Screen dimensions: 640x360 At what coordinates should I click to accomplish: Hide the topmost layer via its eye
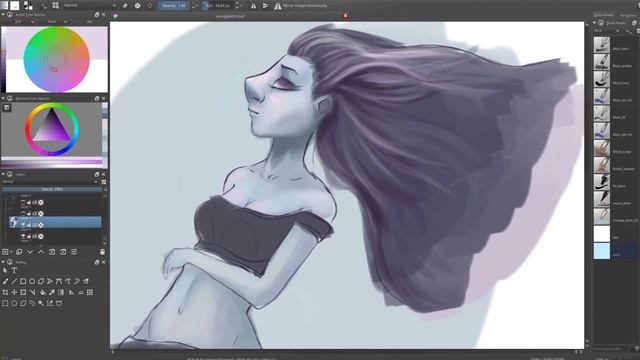click(23, 202)
